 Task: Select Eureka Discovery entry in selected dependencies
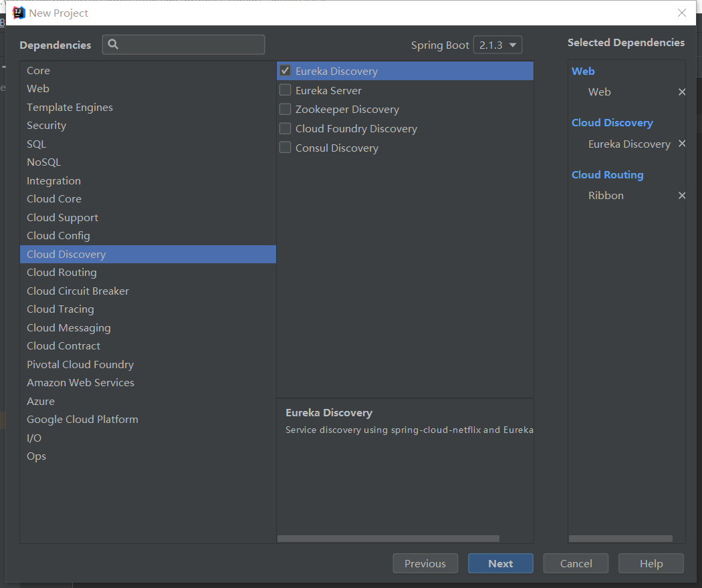coord(629,144)
